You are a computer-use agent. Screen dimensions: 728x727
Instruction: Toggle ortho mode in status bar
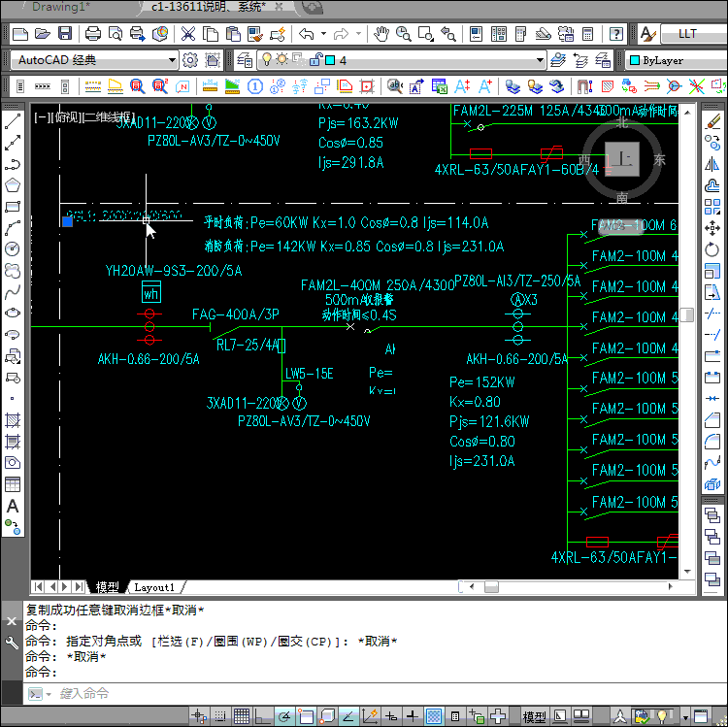[263, 716]
